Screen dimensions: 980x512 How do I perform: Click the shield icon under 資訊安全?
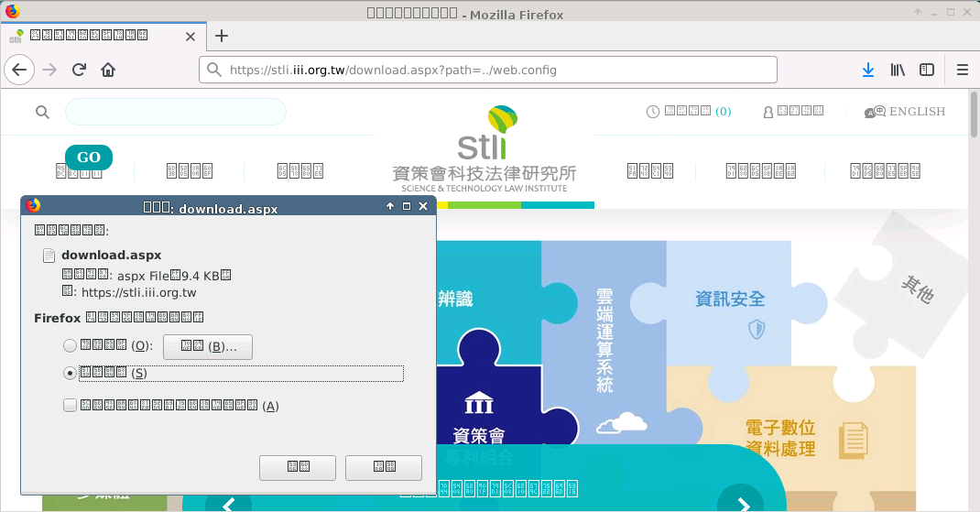[757, 329]
